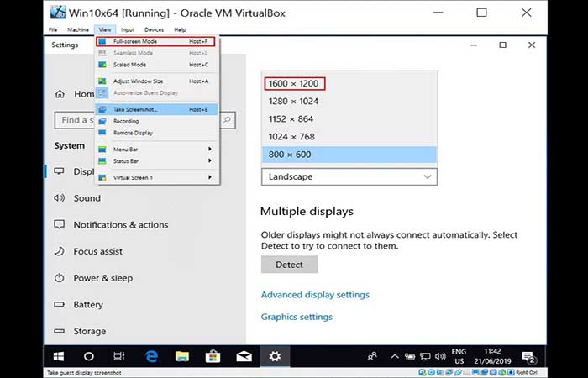Click the Find a setting search box
588x378 pixels.
145,120
